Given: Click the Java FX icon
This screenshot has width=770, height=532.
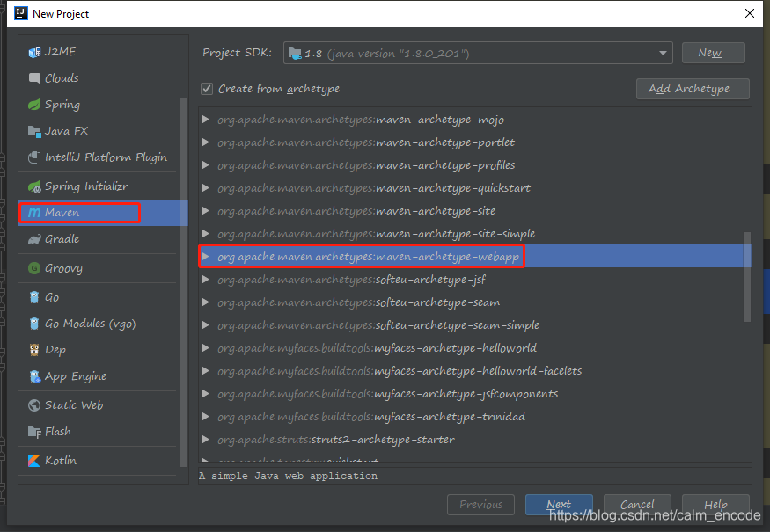Looking at the screenshot, I should pos(34,131).
